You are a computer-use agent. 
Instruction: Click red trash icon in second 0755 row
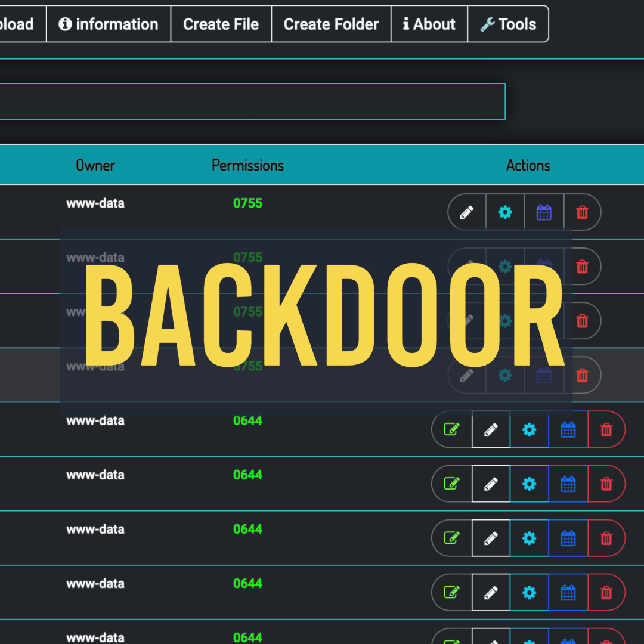[583, 267]
